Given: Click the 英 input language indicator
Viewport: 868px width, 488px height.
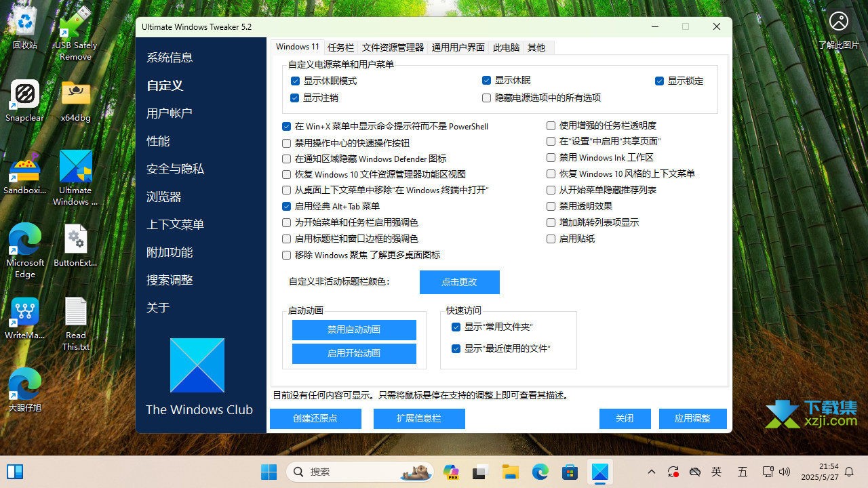Looking at the screenshot, I should coord(717,472).
